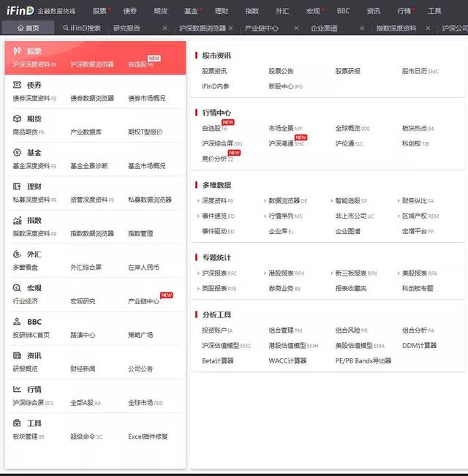This screenshot has width=468, height=476.
Task: Click the 外汇 currency icon
Action: 17,254
